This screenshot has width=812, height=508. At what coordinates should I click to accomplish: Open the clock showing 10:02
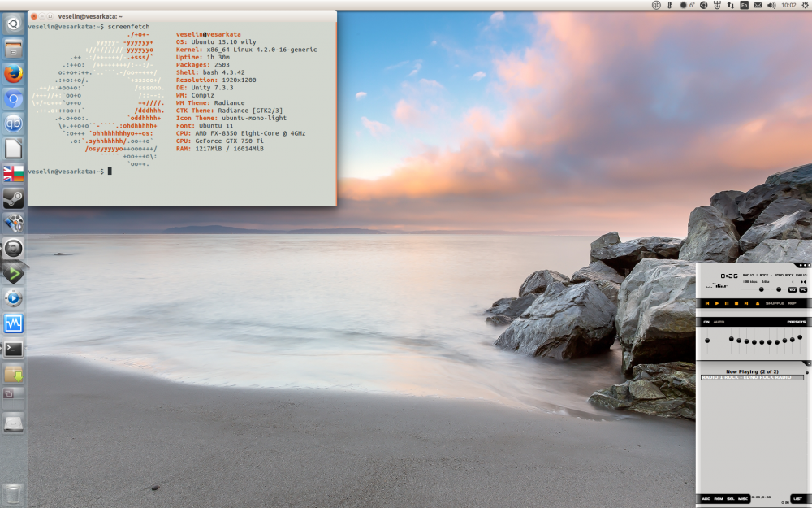(788, 5)
